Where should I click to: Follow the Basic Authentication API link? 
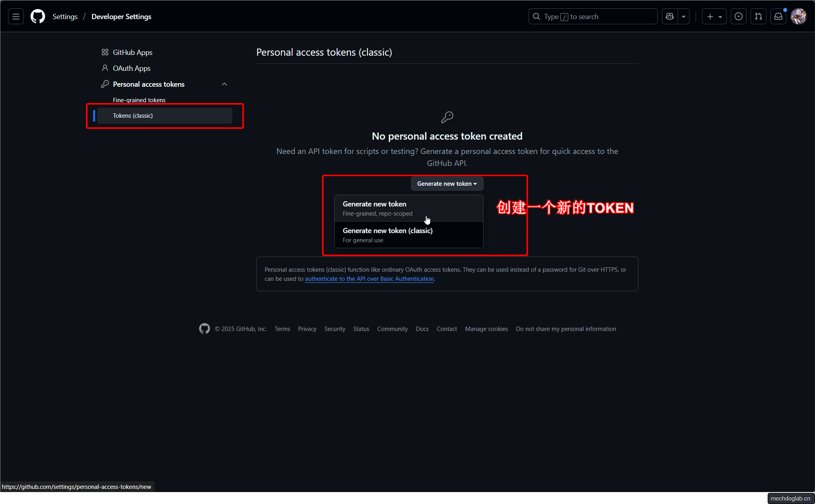point(369,279)
